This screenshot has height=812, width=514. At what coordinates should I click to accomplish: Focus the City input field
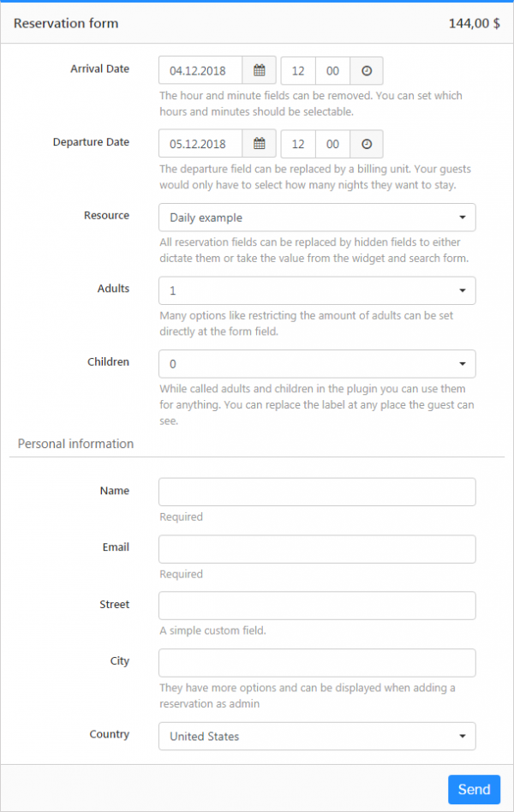pos(317,662)
